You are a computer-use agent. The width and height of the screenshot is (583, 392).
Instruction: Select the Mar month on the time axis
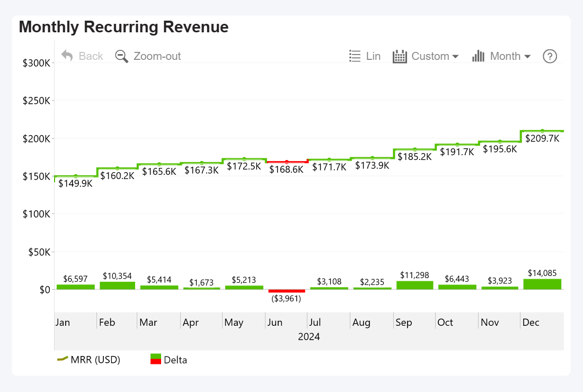(148, 322)
